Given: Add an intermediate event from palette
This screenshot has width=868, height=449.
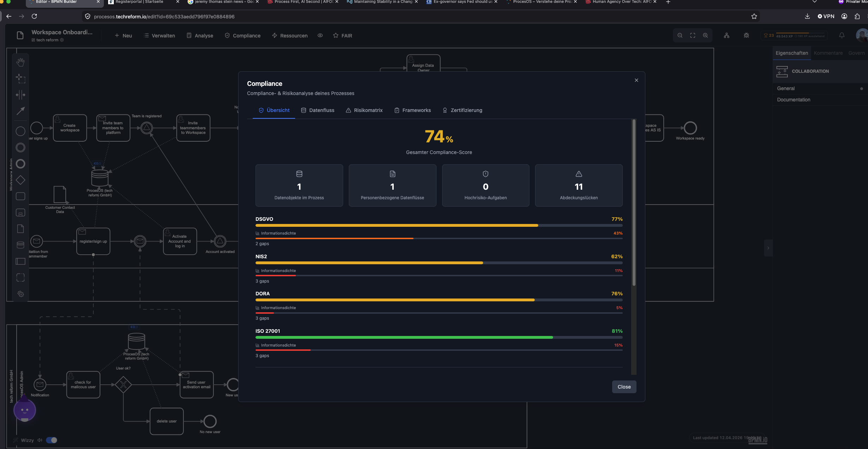Looking at the screenshot, I should click(x=20, y=148).
